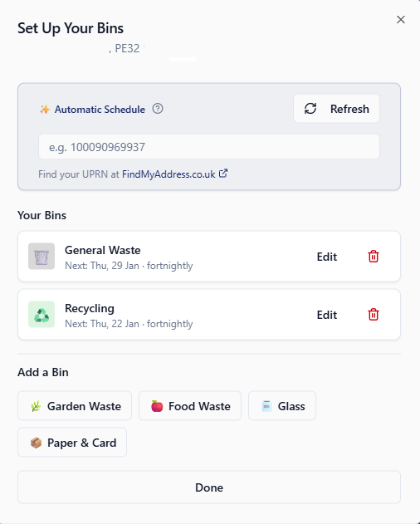Screen dimensions: 420x524
Task: Add a Paper & Card bin
Action: point(72,443)
